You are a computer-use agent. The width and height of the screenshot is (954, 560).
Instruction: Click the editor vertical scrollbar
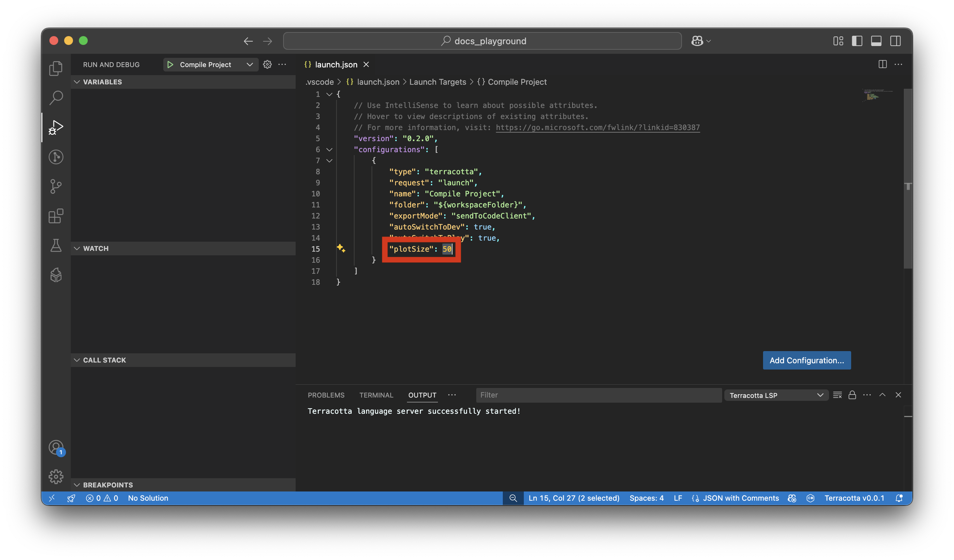point(908,179)
